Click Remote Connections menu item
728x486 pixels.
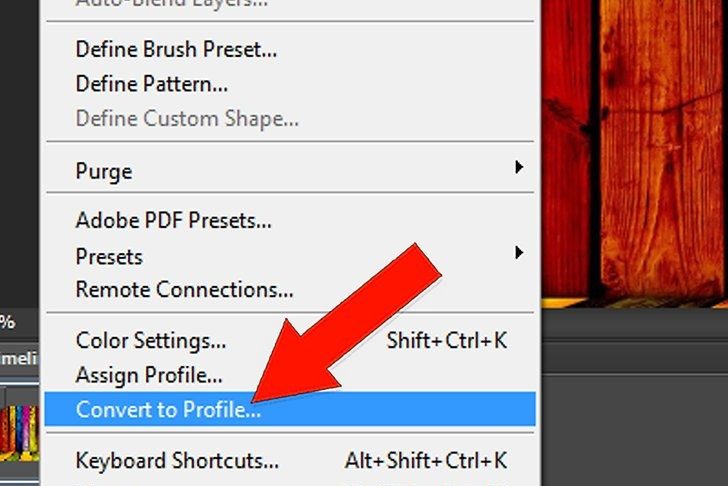click(x=184, y=290)
